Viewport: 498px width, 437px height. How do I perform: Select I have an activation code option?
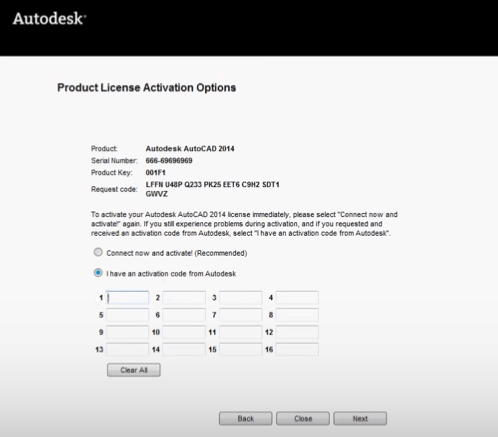click(98, 273)
